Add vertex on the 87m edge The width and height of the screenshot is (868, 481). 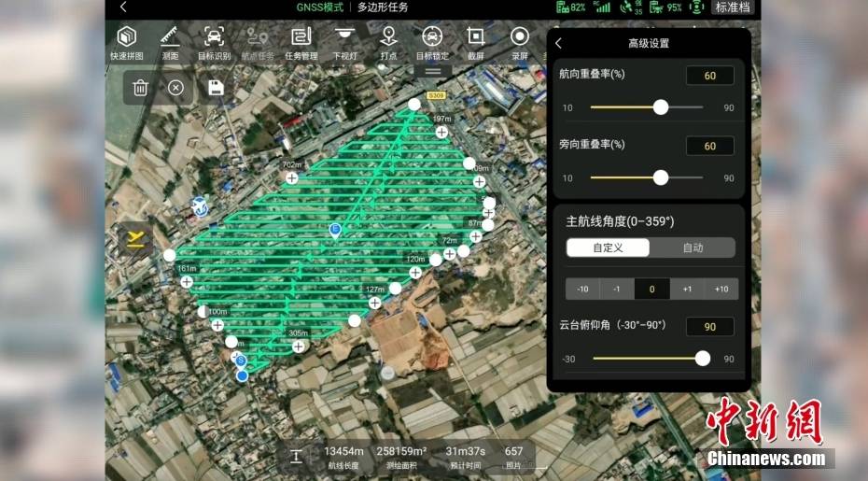pos(475,236)
